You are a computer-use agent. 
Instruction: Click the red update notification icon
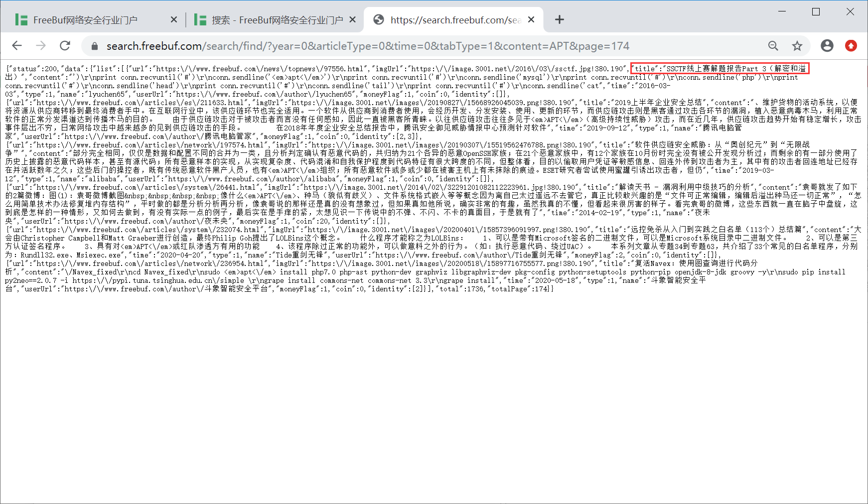click(851, 46)
